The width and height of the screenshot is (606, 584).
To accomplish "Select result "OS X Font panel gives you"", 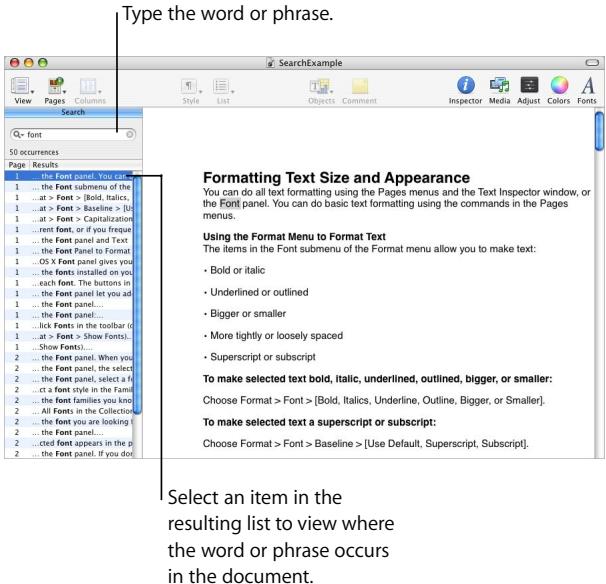I will (69, 262).
